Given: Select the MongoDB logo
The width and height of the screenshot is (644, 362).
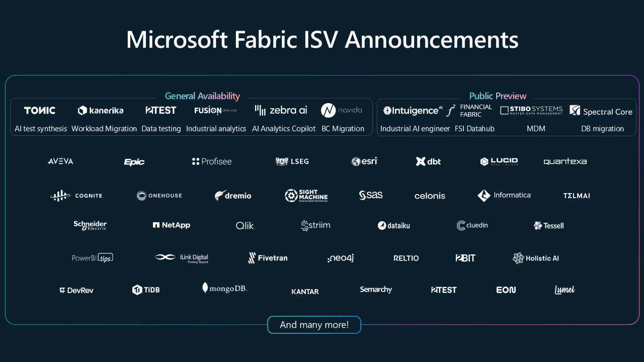Looking at the screenshot, I should point(224,288).
